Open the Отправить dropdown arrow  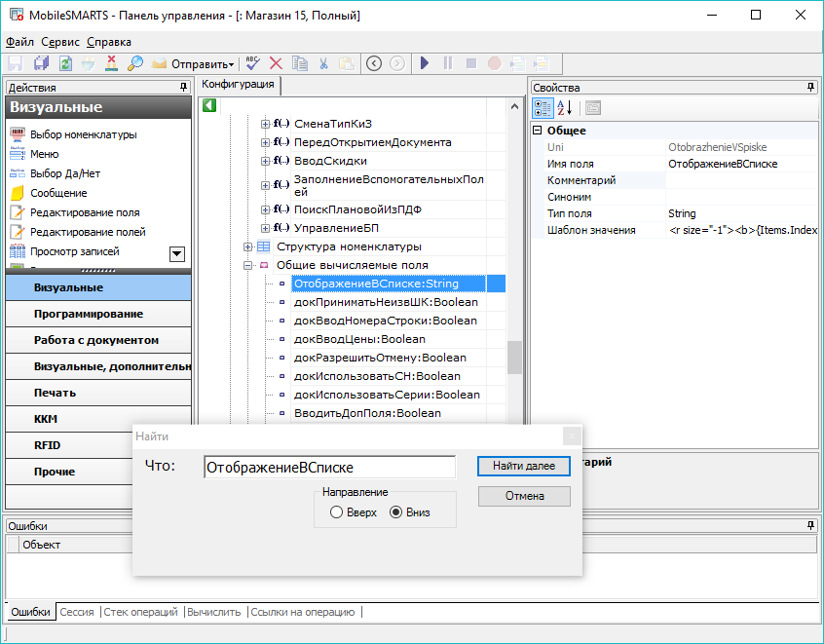(x=231, y=64)
